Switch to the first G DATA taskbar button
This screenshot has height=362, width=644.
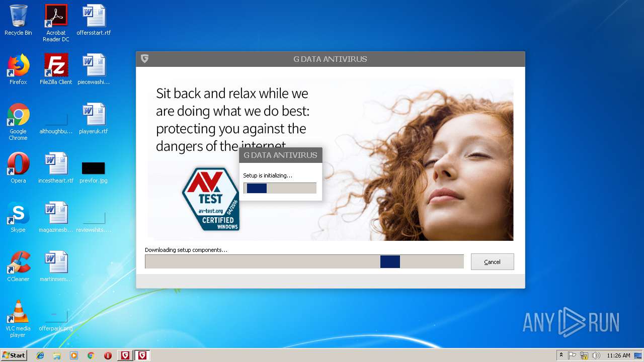pos(125,355)
